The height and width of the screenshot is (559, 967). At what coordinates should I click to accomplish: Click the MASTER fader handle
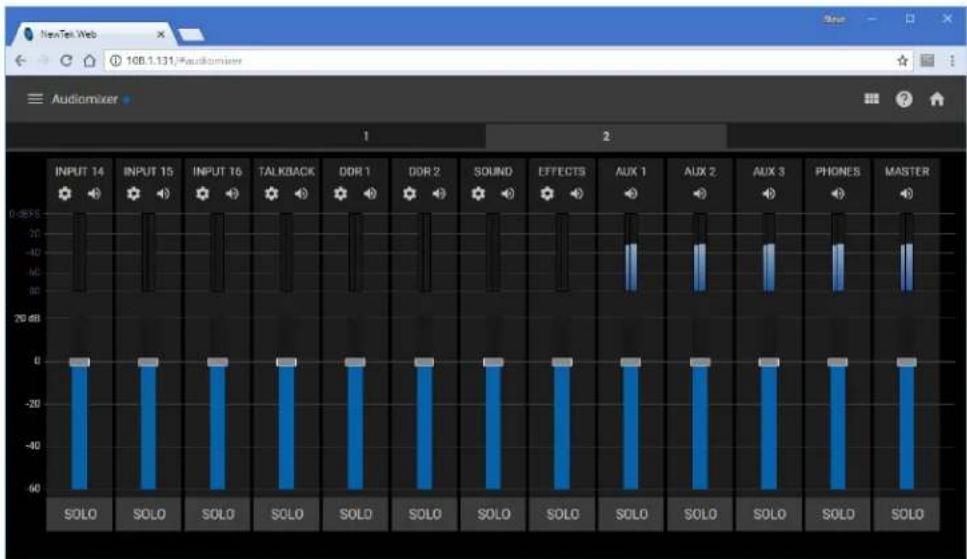tap(907, 362)
